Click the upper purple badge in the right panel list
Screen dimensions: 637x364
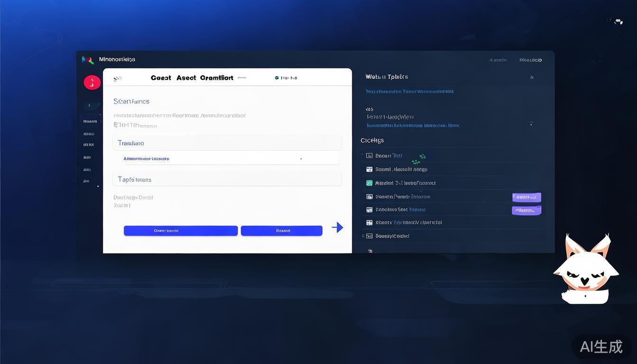pyautogui.click(x=526, y=197)
